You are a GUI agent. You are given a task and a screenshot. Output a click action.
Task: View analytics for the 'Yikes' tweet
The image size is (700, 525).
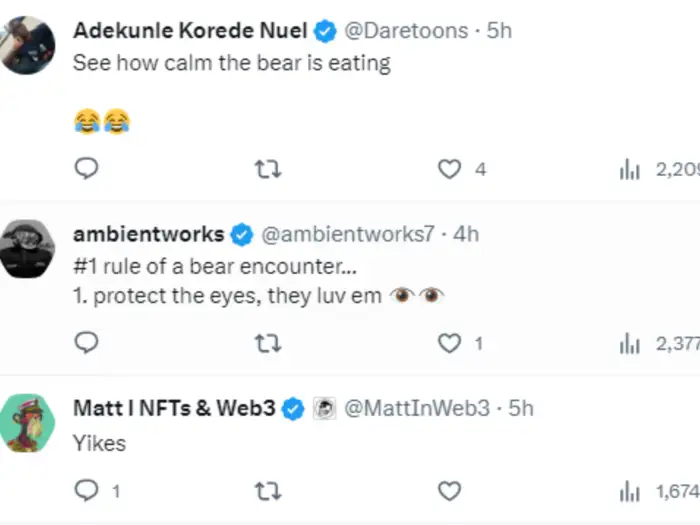click(630, 491)
